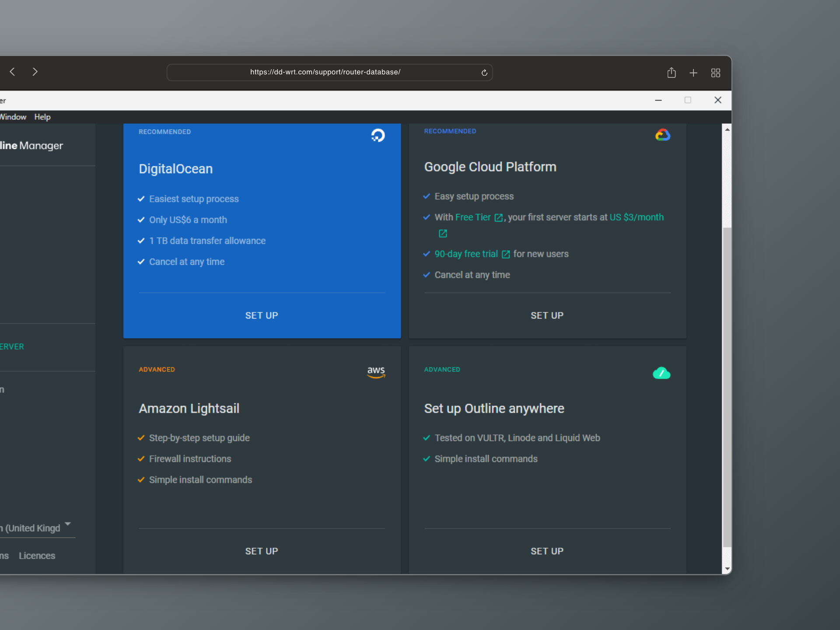
Task: Click the URL address field
Action: point(325,72)
